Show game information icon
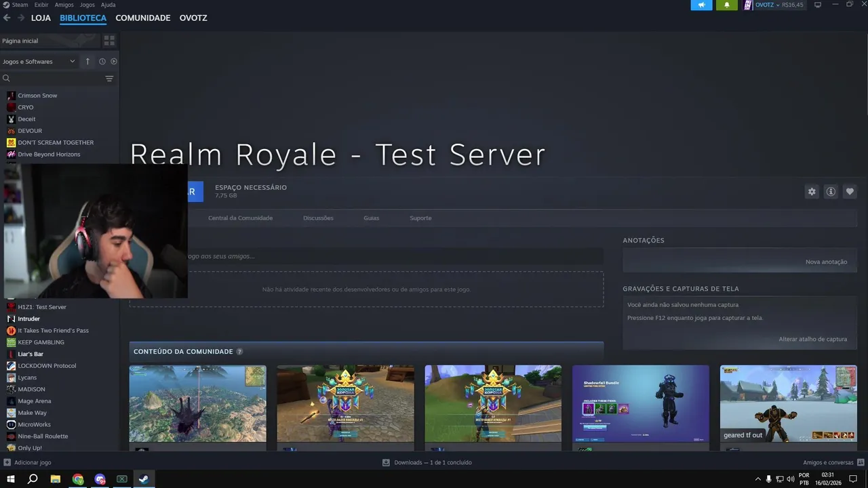The image size is (868, 488). (x=831, y=192)
